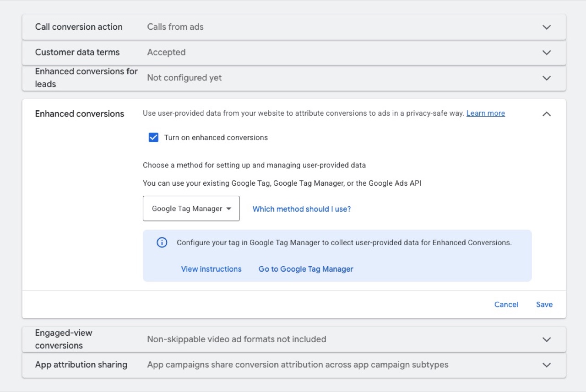Expand the Customer data terms section
Image resolution: width=586 pixels, height=392 pixels.
(x=546, y=53)
